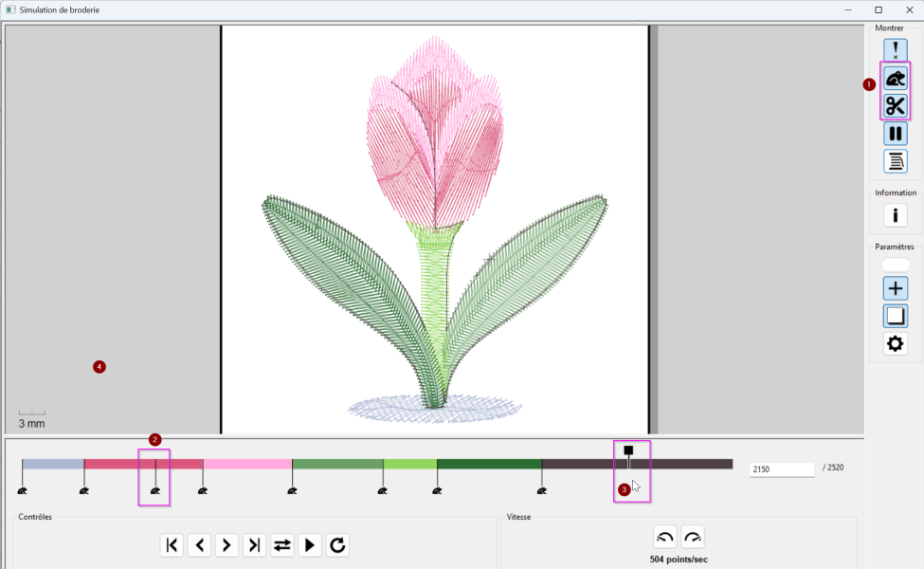Viewport: 924px width, 569px height.
Task: Toggle trim display with the scissors icon
Action: (x=896, y=105)
